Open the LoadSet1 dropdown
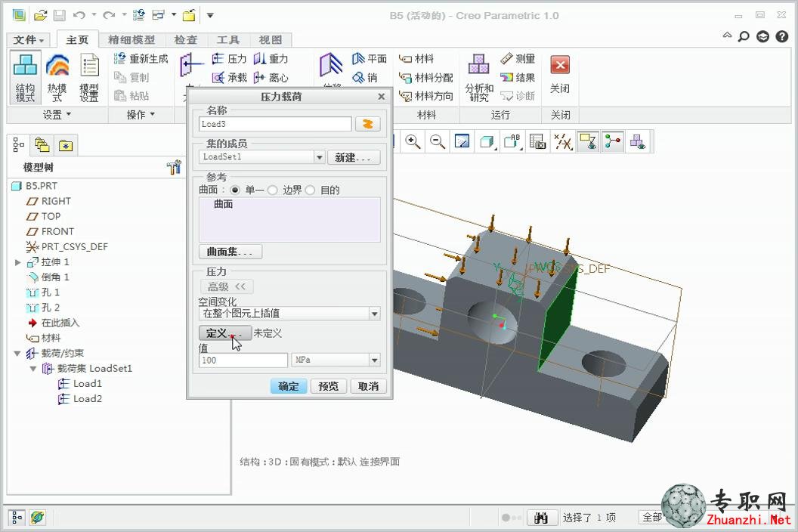The height and width of the screenshot is (532, 798). pos(319,157)
